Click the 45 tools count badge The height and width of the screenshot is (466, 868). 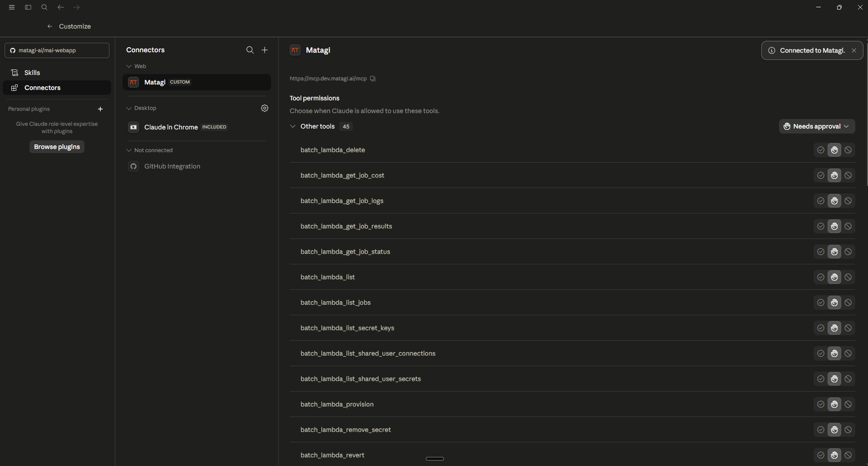346,127
